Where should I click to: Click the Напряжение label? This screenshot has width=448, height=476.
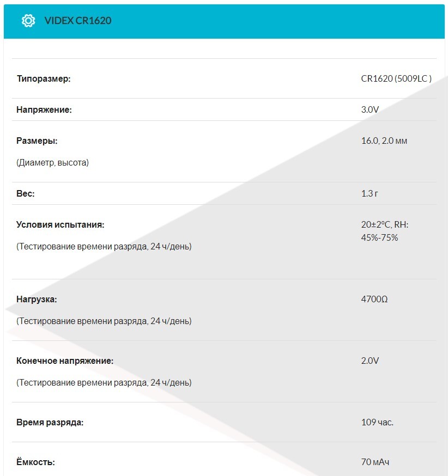(44, 110)
